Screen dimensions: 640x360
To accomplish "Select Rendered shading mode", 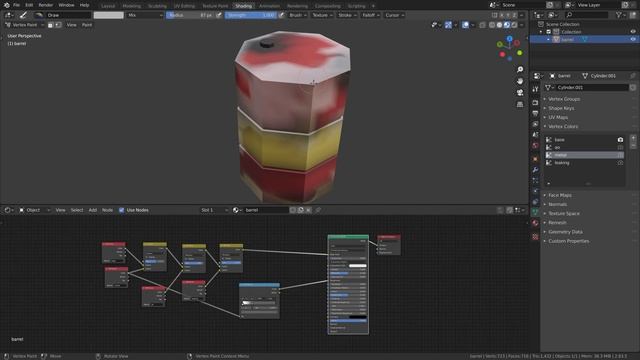I will click(514, 25).
